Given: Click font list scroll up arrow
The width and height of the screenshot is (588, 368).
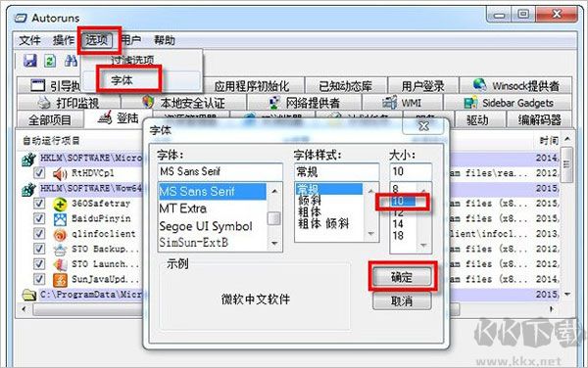Looking at the screenshot, I should pos(274,191).
